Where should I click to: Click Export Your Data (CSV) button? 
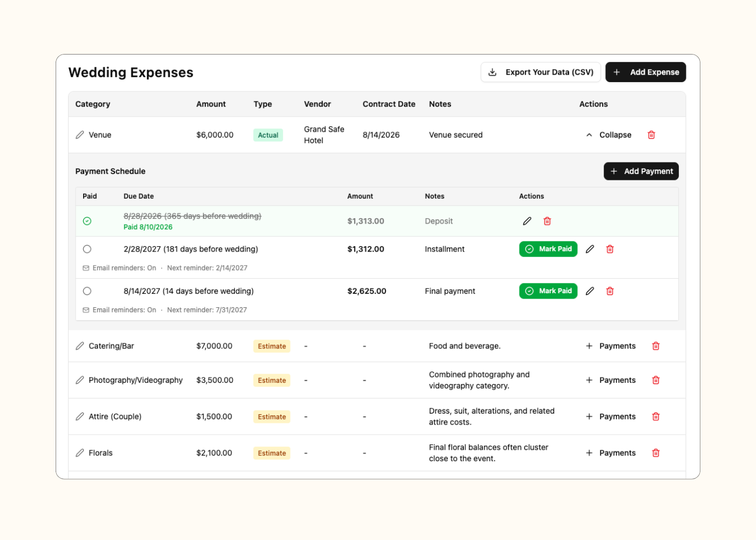tap(541, 72)
